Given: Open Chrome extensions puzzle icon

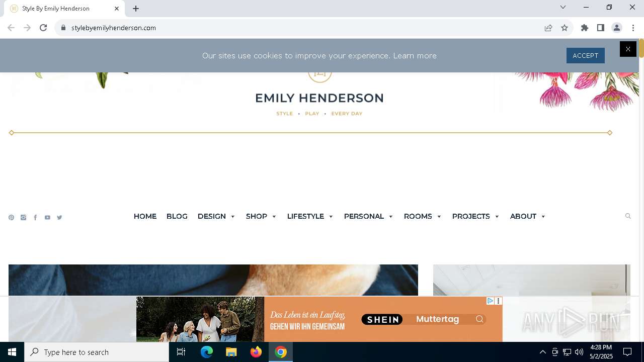Looking at the screenshot, I should pos(585,28).
